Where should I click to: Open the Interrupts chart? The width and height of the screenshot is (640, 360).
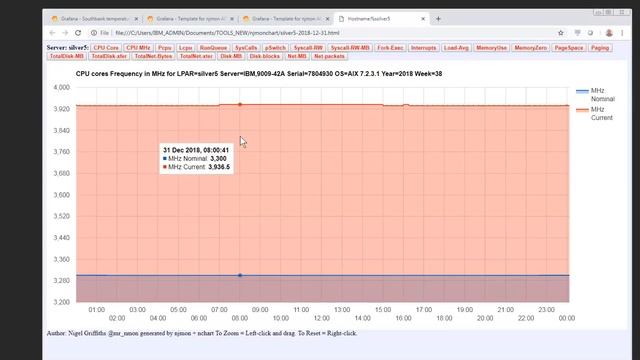[x=423, y=48]
